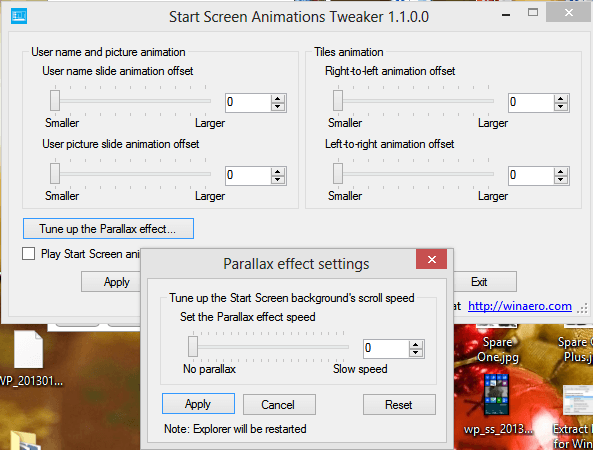
Task: Decrease User picture slide offset spinner
Action: 278,180
